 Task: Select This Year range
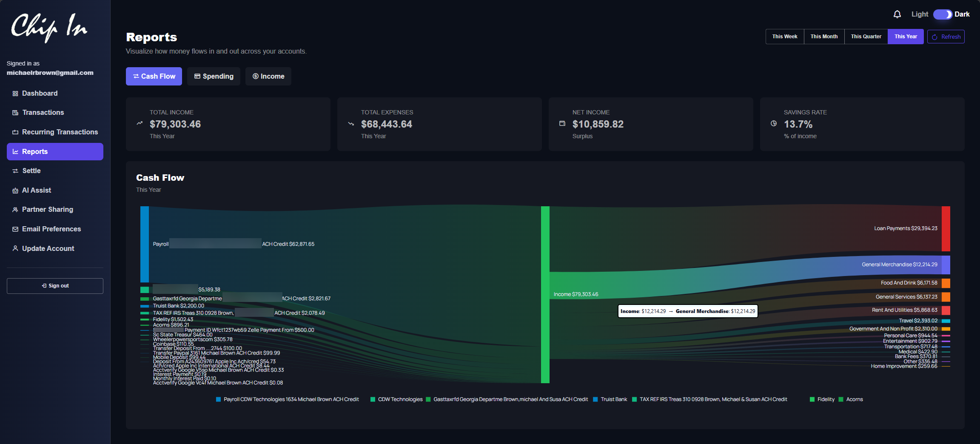tap(906, 37)
